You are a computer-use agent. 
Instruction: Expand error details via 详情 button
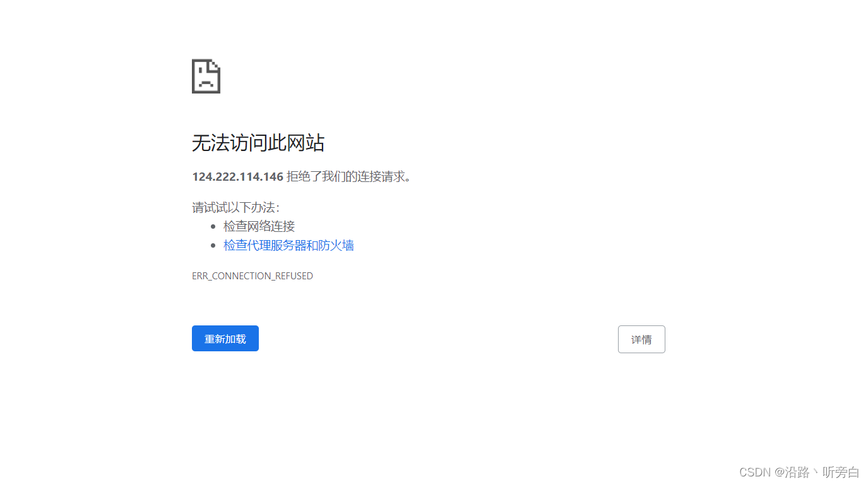[x=641, y=339]
